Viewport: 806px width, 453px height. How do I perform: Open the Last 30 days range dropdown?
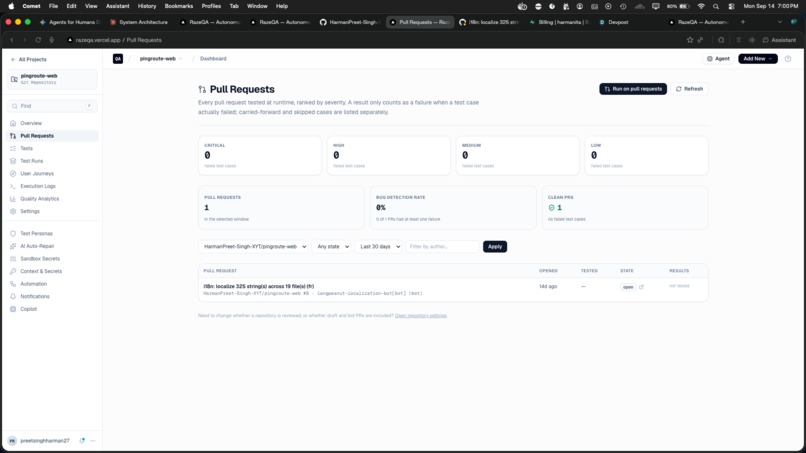click(x=379, y=247)
